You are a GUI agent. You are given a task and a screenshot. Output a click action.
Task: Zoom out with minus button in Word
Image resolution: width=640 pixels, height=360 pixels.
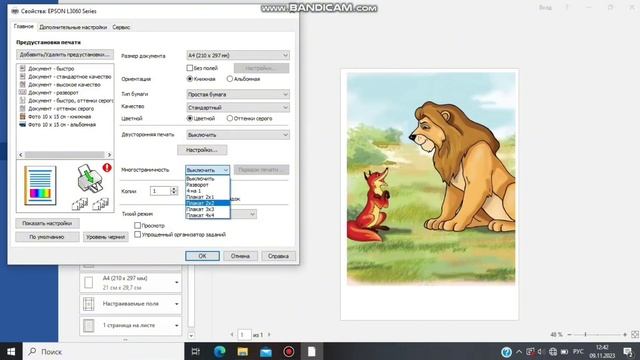coord(569,335)
